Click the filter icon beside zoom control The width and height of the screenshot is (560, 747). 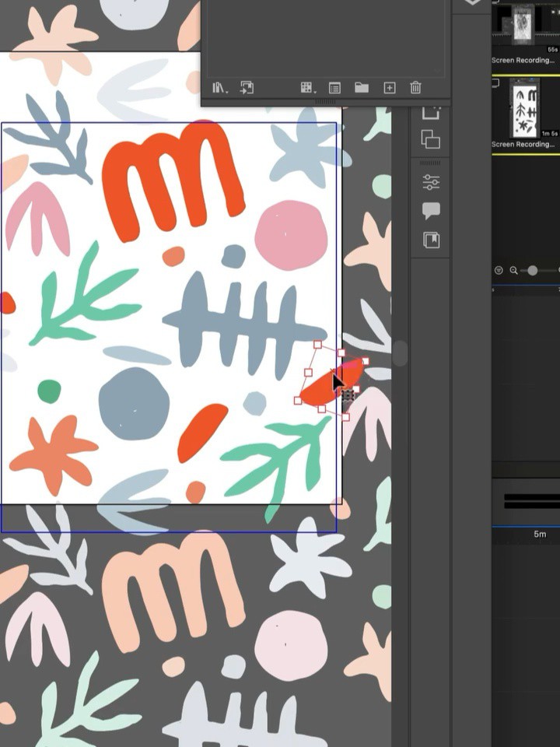[499, 270]
